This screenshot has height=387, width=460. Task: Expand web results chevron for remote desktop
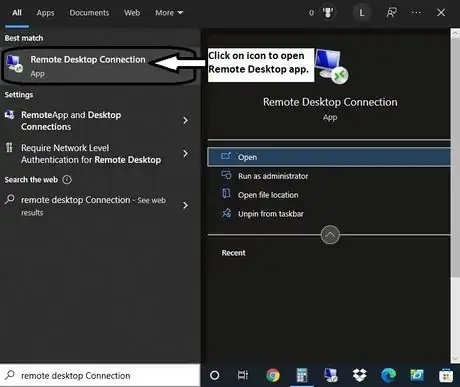[186, 205]
